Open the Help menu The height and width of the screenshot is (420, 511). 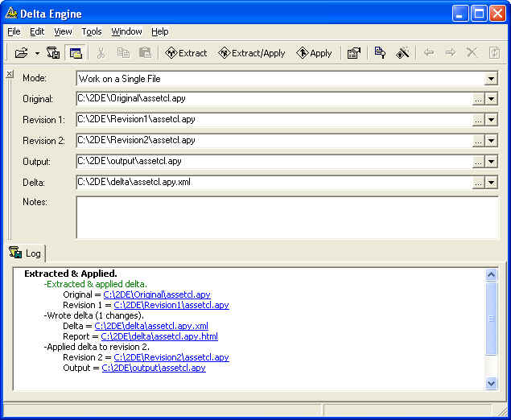tap(159, 31)
